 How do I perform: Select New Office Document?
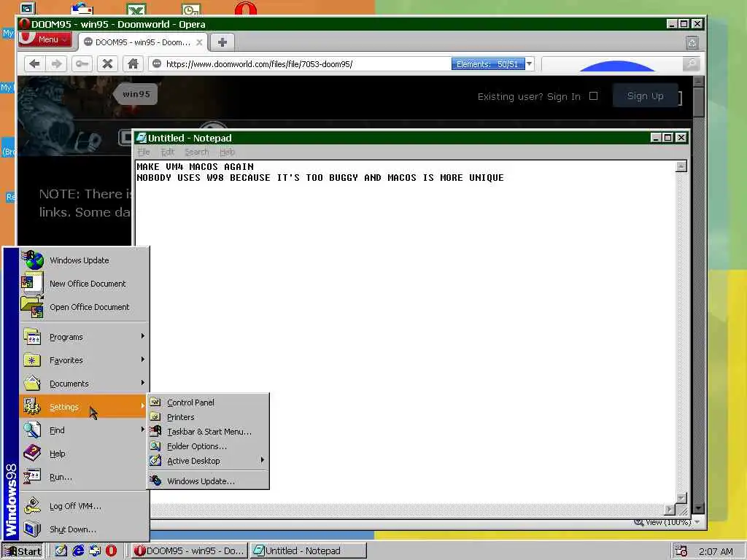point(84,284)
